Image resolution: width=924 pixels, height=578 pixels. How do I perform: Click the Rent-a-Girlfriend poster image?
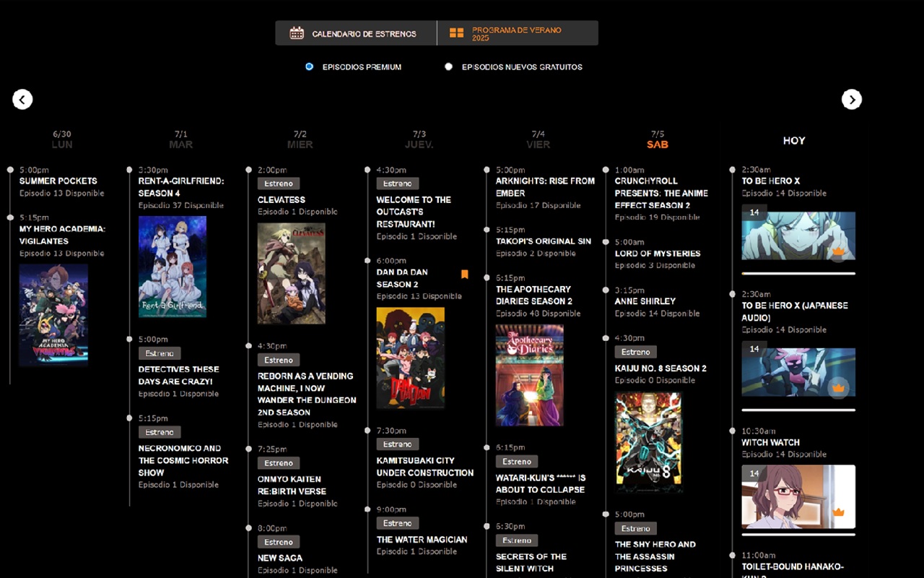point(173,267)
